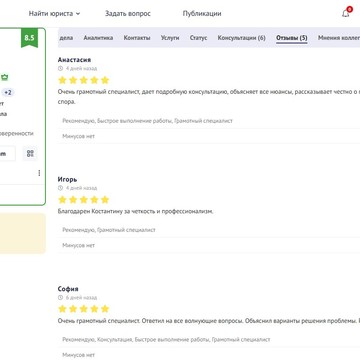Click the +2 badge in profile card

click(x=7, y=92)
